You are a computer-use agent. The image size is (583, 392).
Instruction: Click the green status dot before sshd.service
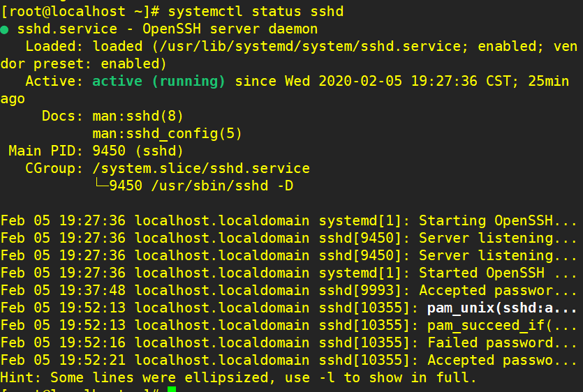pyautogui.click(x=5, y=30)
